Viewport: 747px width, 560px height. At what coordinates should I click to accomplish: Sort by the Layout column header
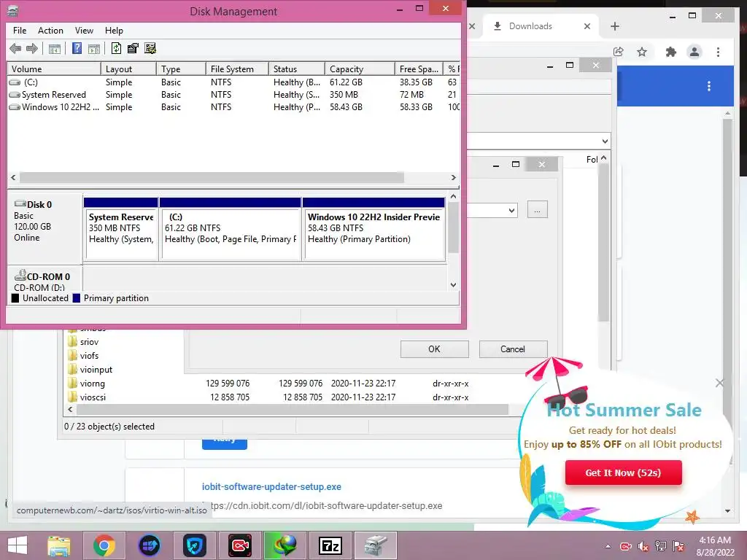pos(128,69)
